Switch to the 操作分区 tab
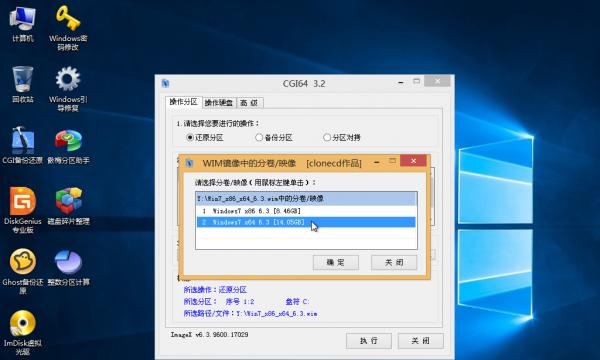Viewport: 600px width, 360px height. tap(183, 102)
